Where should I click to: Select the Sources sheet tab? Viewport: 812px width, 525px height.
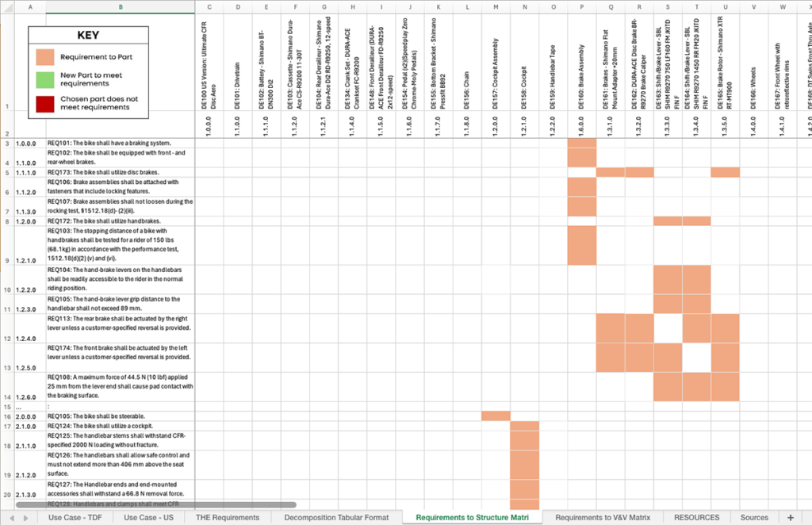click(x=754, y=517)
